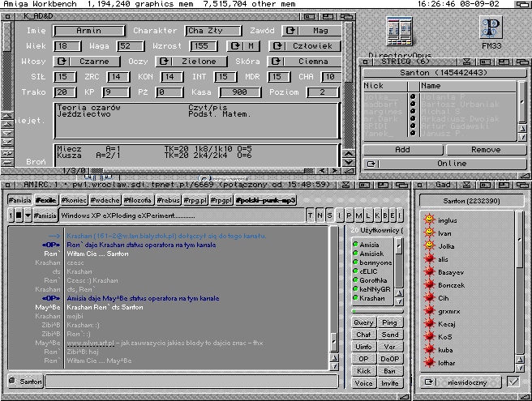Switch to the #rebus channel tab
Screen dimensions: 532x401
pos(169,200)
